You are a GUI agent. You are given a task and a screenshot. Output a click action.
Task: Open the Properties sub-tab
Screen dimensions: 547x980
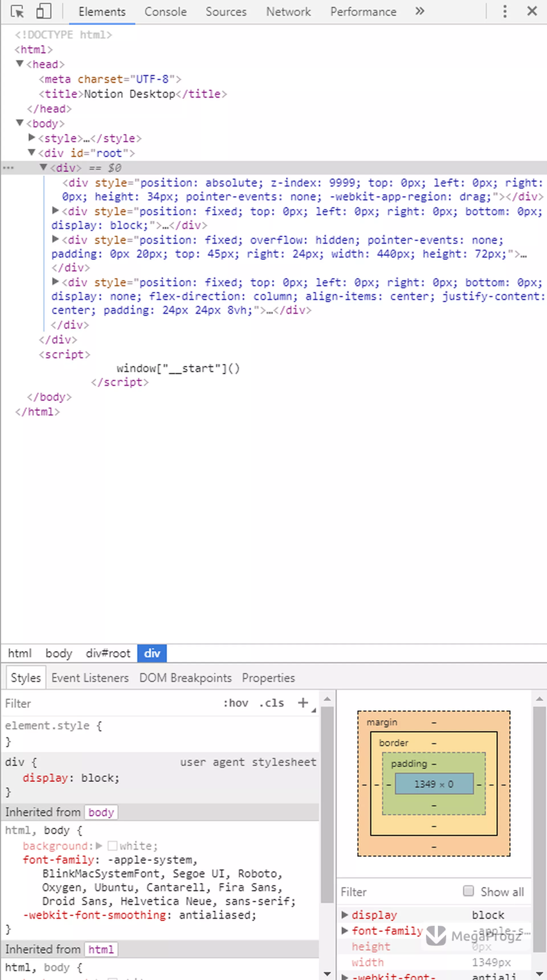(x=268, y=678)
